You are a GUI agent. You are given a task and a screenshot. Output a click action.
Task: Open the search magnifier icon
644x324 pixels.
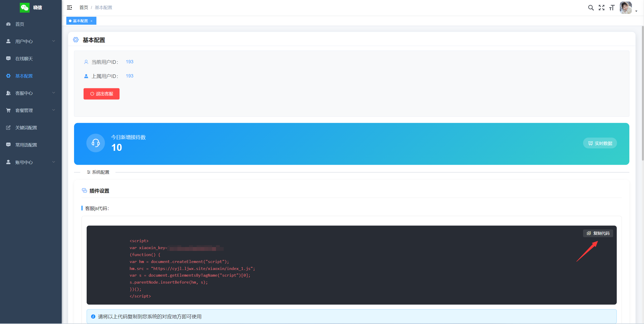click(591, 8)
